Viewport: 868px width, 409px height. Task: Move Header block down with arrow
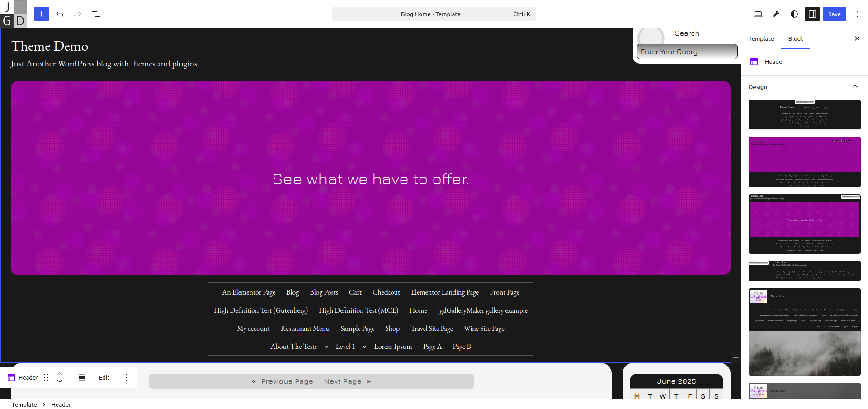coord(60,381)
